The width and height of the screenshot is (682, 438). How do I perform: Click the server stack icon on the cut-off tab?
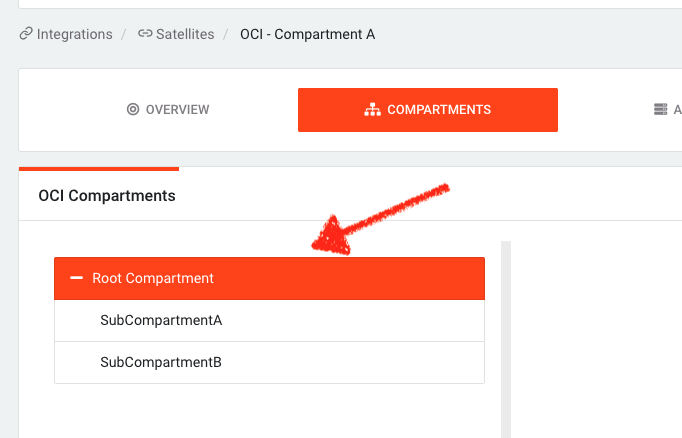click(660, 109)
